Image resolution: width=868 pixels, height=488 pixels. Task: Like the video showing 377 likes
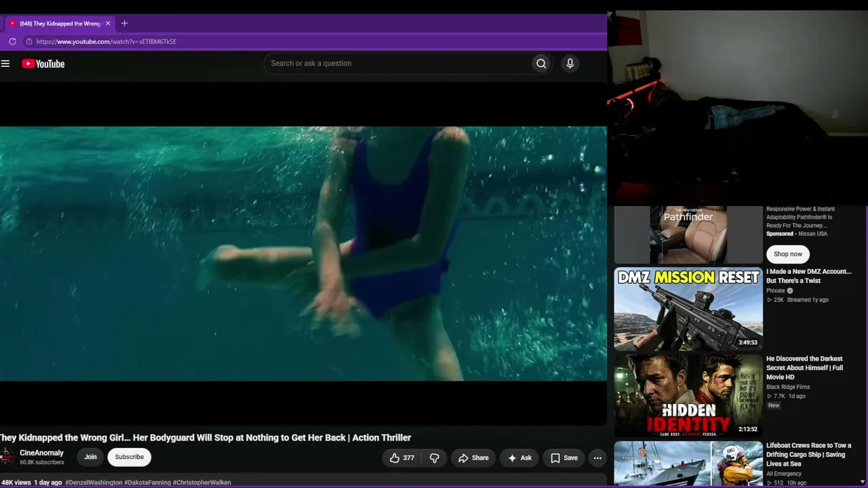tap(401, 458)
